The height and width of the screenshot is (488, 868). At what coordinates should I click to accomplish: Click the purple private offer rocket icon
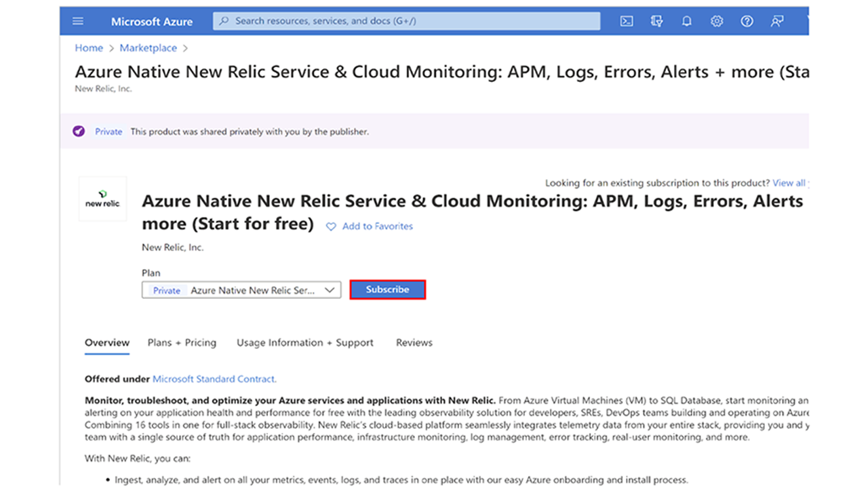79,131
